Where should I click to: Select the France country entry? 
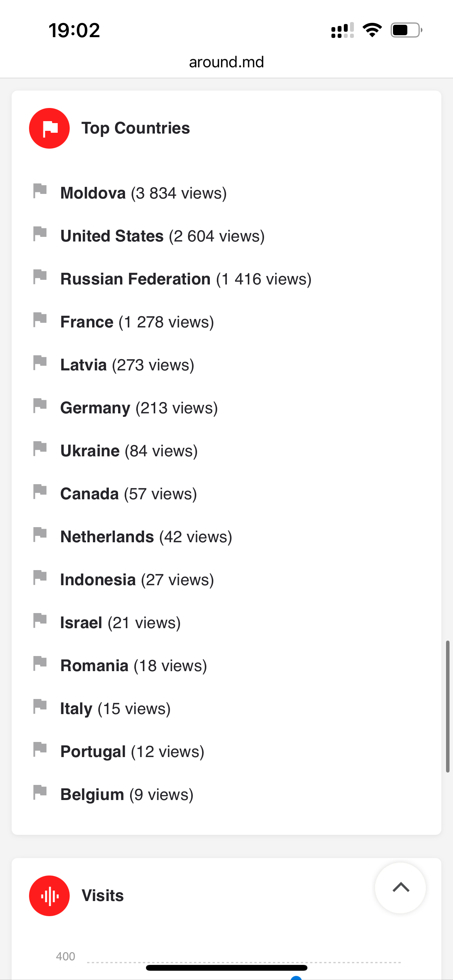[137, 322]
